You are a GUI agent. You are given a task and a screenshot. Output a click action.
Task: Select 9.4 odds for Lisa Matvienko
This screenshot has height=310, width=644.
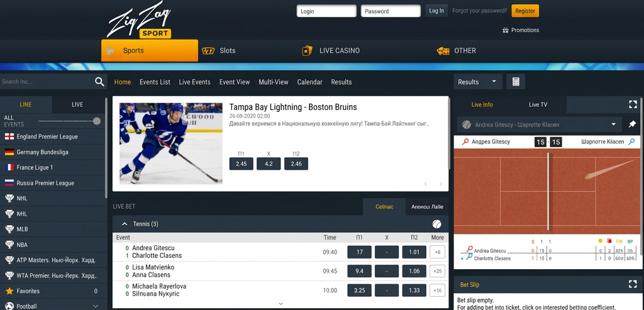[359, 271]
